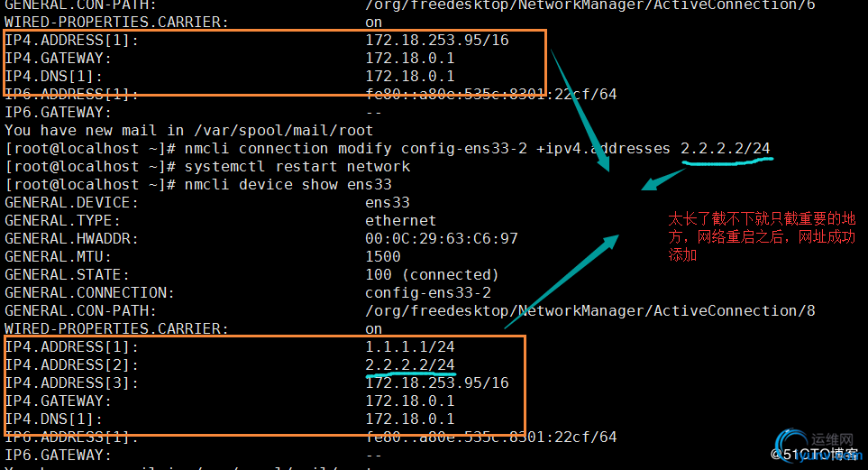Click the first IP4.ADDRESS[1] value 172.18.253.95/16
The width and height of the screenshot is (868, 470).
tap(437, 40)
